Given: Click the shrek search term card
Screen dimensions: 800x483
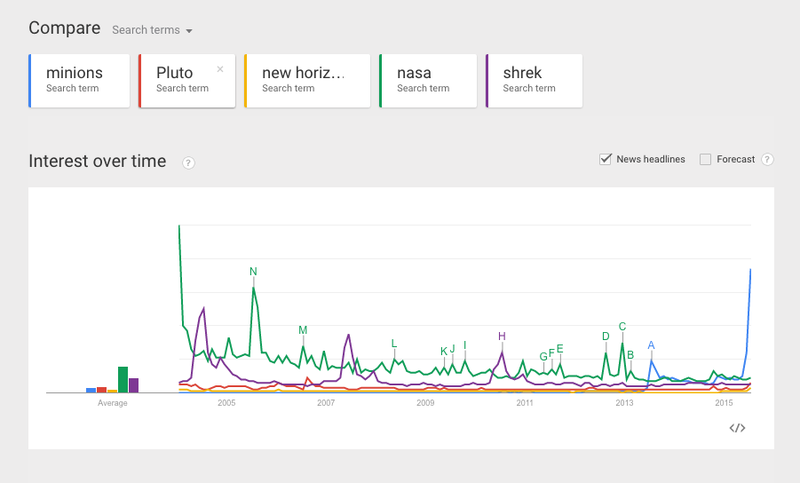Looking at the screenshot, I should pyautogui.click(x=533, y=80).
